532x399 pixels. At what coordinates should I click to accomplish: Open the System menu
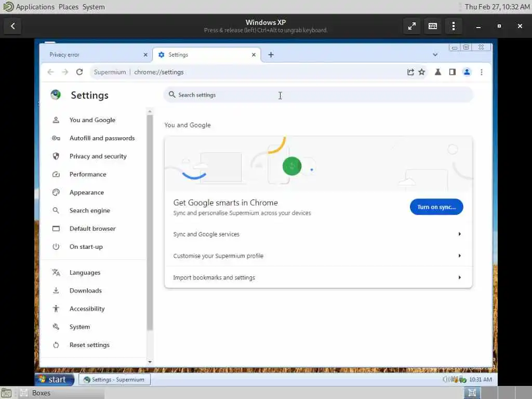pyautogui.click(x=94, y=7)
